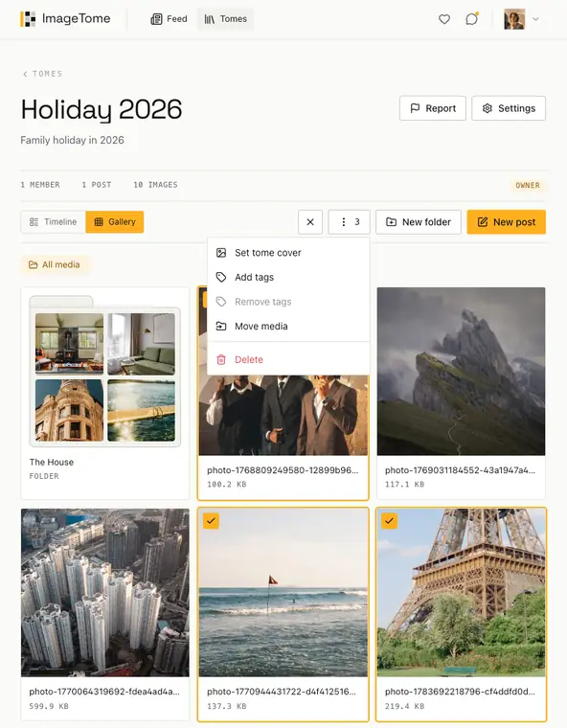Image resolution: width=567 pixels, height=728 pixels.
Task: Click the 100.2 KB file size
Action: tap(227, 485)
